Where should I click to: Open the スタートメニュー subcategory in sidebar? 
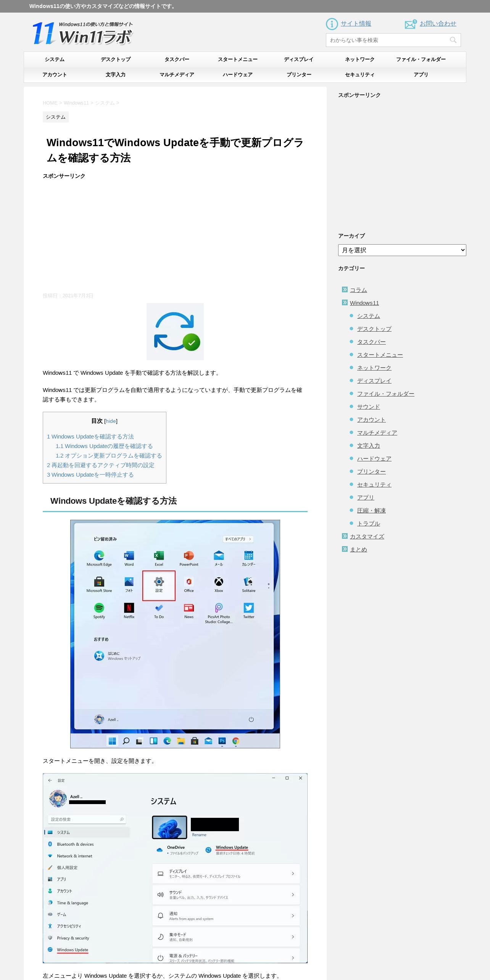pyautogui.click(x=380, y=355)
